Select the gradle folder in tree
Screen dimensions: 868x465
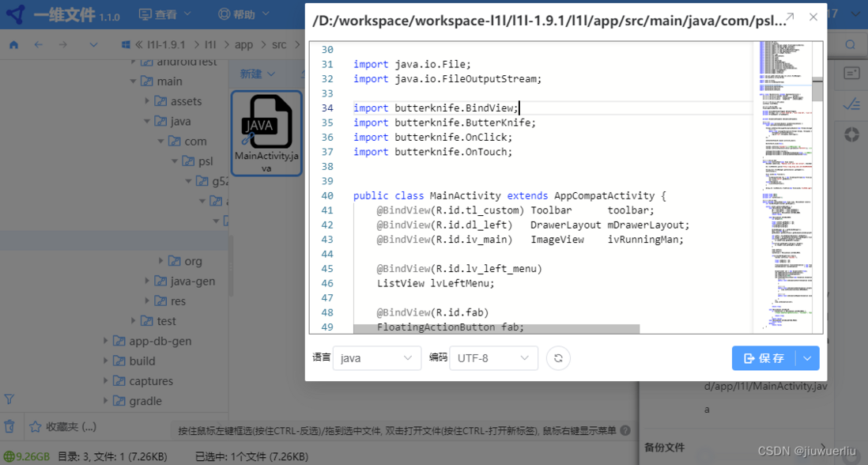[138, 401]
